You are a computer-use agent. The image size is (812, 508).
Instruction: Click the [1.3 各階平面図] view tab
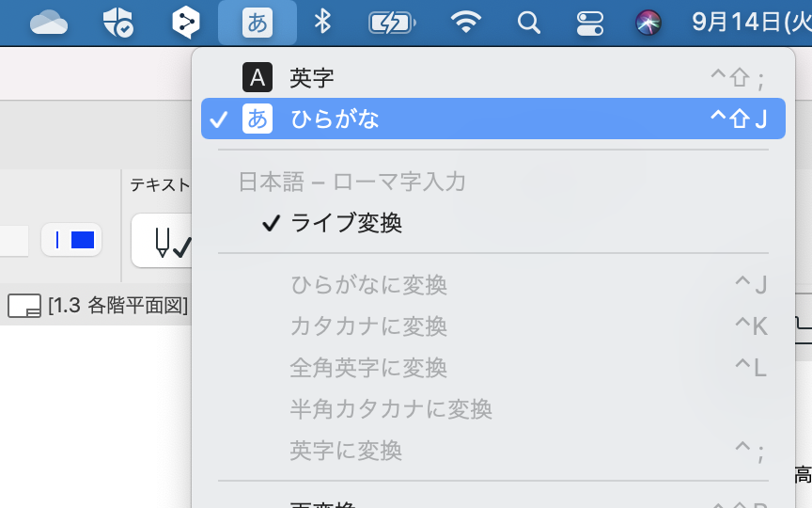point(118,306)
